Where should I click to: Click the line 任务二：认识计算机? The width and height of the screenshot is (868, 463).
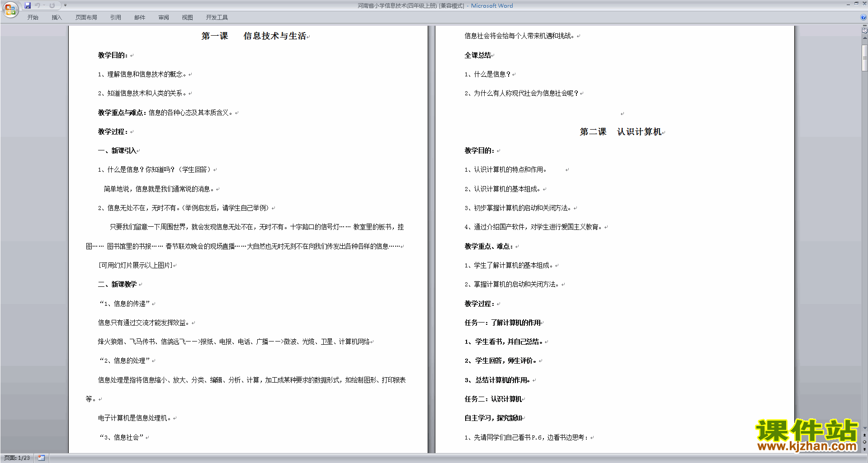tap(493, 399)
